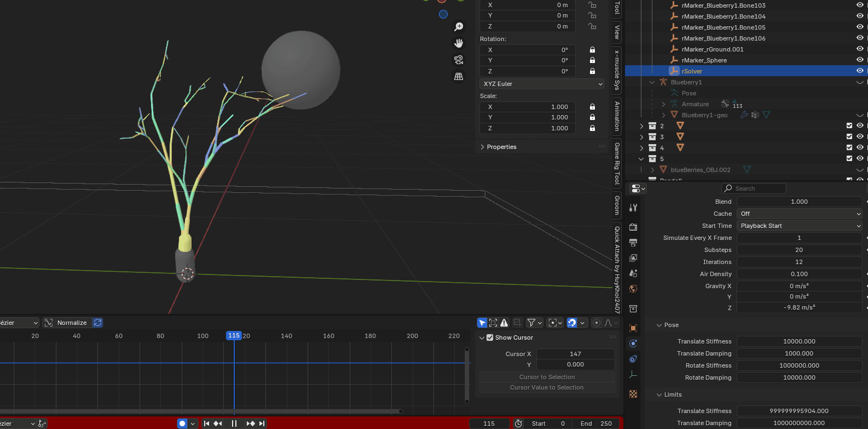The width and height of the screenshot is (868, 429).
Task: Click the zoom magnifier icon in viewport
Action: (459, 27)
